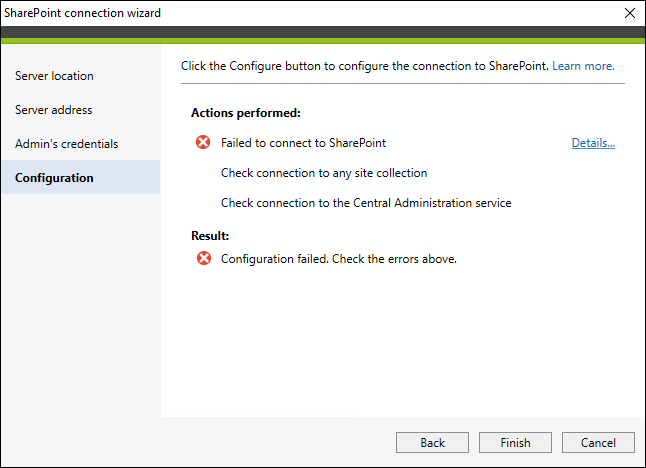Close the SharePoint connection wizard window
The image size is (646, 468).
[x=630, y=13]
